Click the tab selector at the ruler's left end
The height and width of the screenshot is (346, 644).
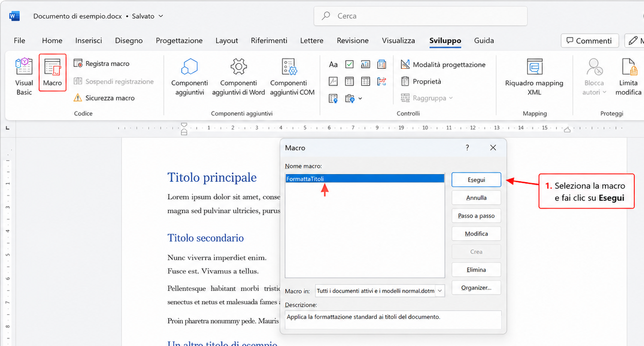click(7, 128)
